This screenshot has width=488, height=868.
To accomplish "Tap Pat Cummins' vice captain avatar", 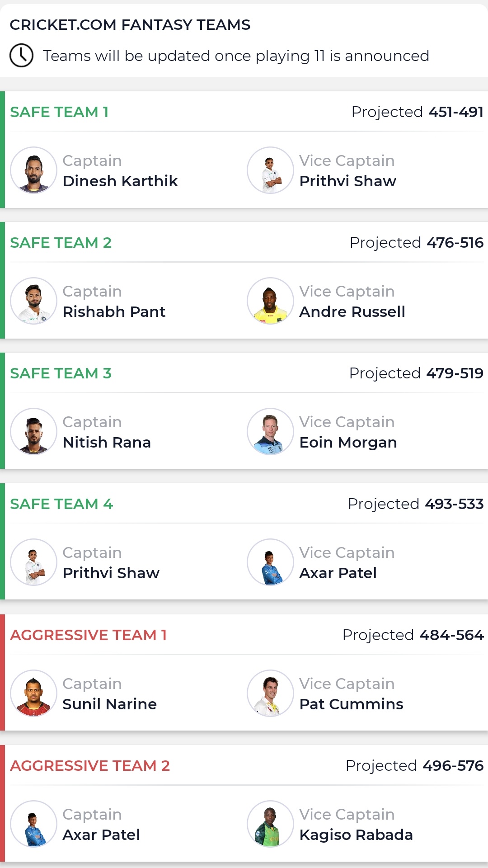I will (x=270, y=693).
